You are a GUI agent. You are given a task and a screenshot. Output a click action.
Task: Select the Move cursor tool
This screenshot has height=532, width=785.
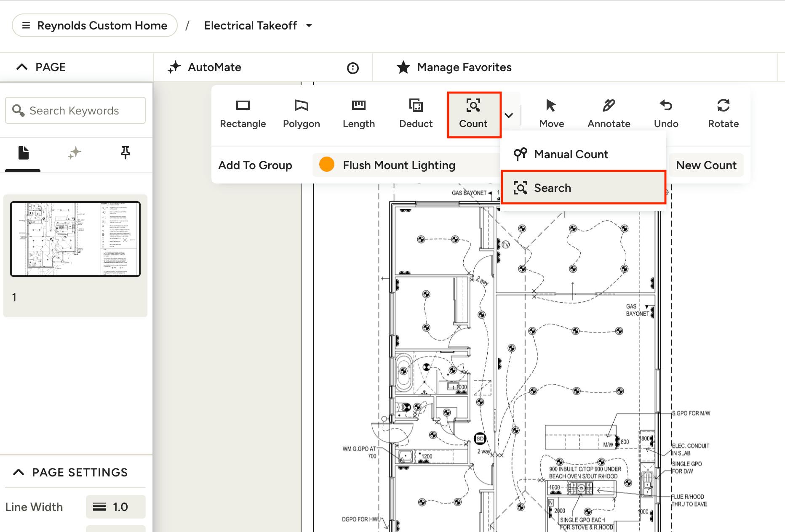pyautogui.click(x=551, y=114)
